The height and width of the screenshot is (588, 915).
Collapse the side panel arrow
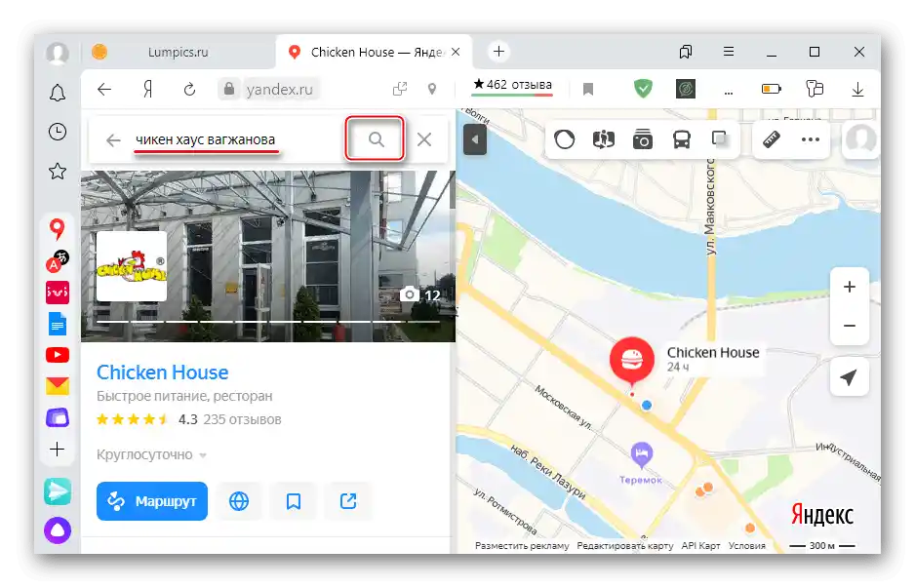474,139
